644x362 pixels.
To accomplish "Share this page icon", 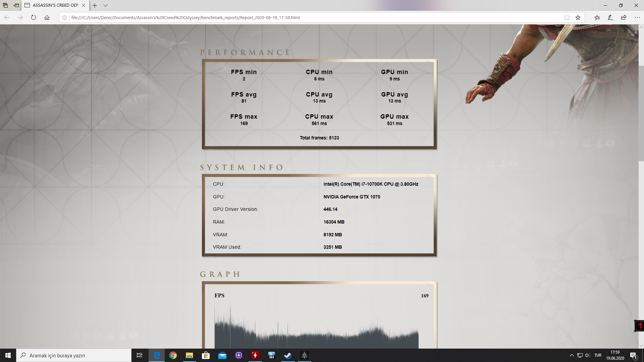I will 624,17.
